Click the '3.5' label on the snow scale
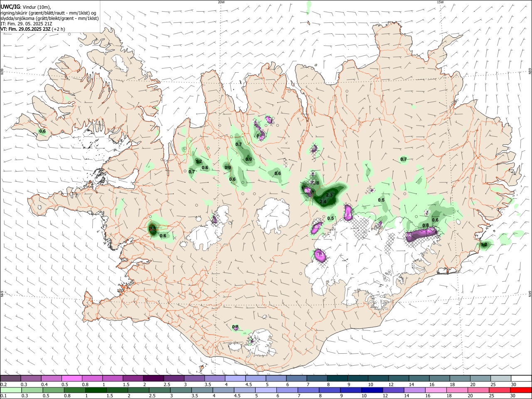The width and height of the screenshot is (532, 399). coord(207,384)
